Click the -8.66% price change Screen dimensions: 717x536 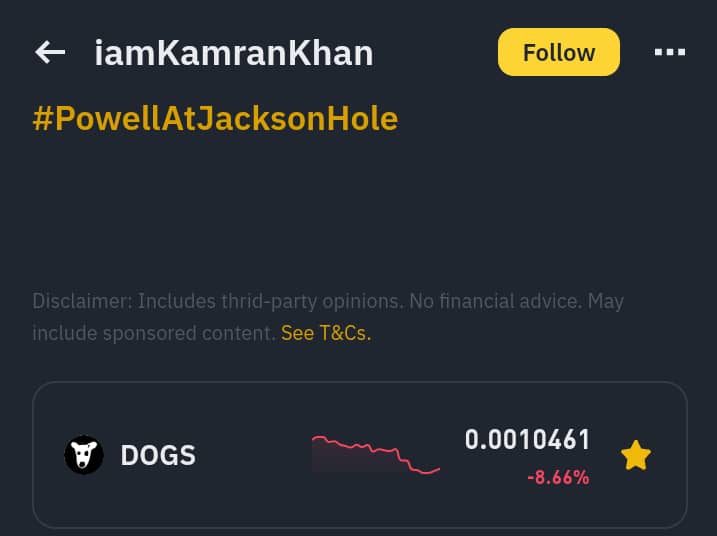[558, 478]
